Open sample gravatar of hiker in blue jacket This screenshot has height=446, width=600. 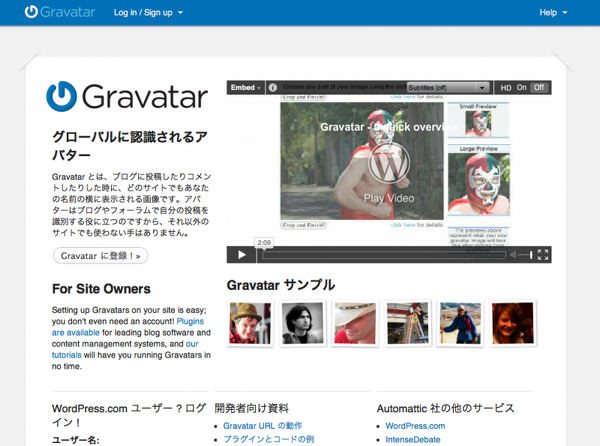coord(460,324)
